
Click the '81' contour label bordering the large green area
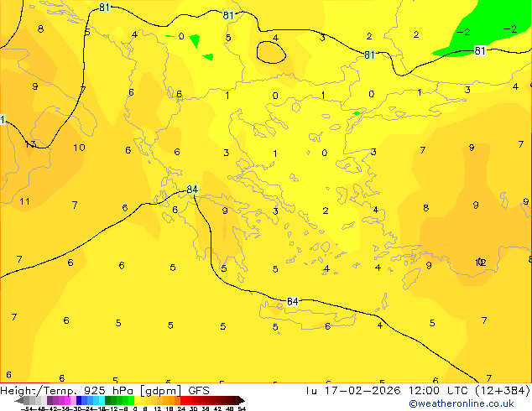(x=480, y=50)
